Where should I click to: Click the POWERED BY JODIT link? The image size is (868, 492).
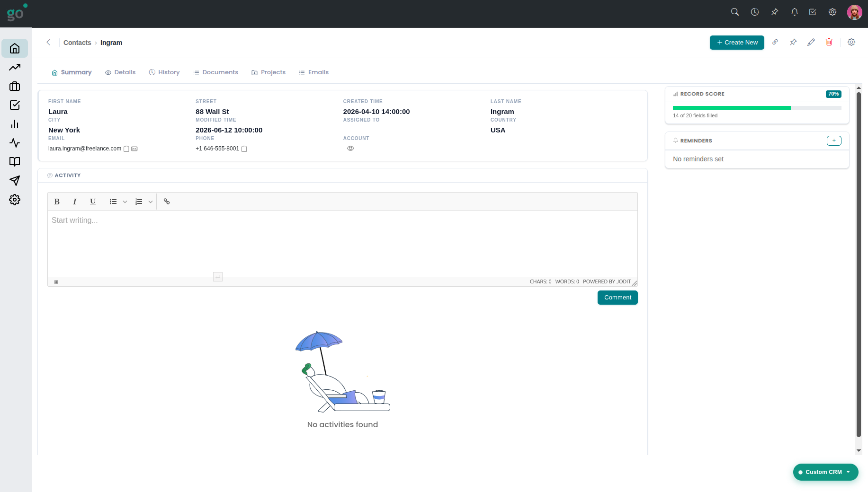(607, 281)
